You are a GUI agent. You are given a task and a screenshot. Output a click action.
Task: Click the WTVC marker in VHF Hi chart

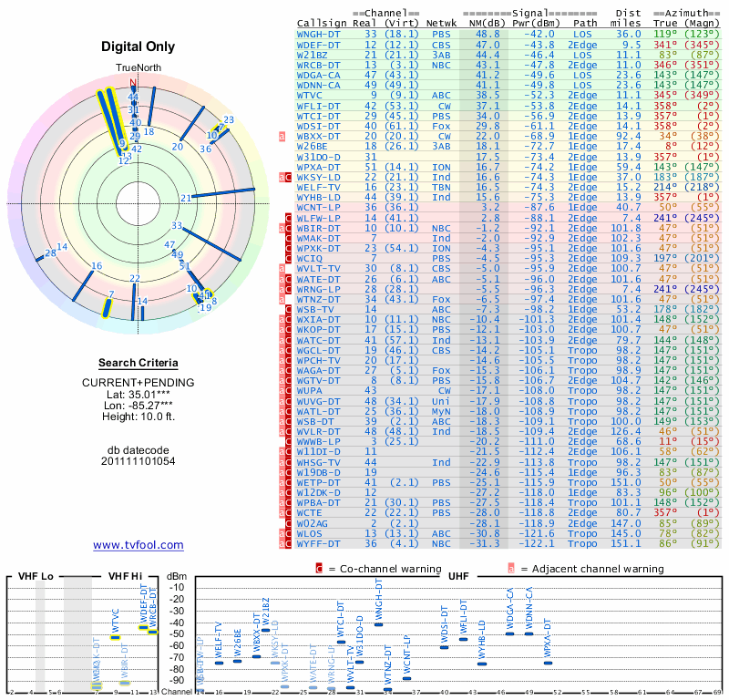click(x=116, y=637)
